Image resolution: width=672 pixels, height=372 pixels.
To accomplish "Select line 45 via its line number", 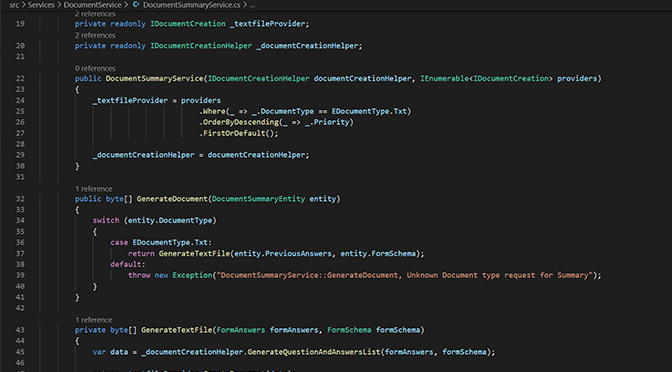I will pos(20,352).
